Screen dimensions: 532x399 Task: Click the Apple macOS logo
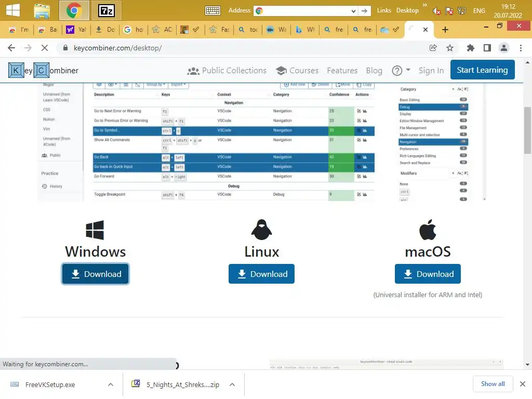point(428,230)
